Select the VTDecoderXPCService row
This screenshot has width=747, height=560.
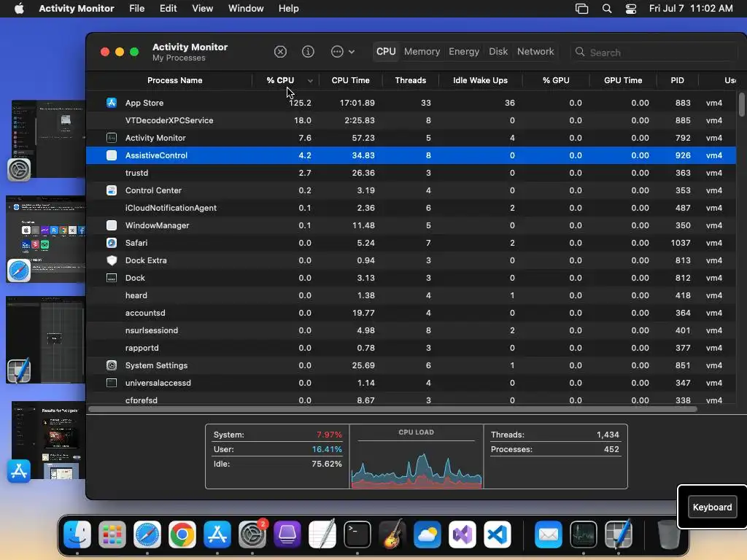click(411, 120)
